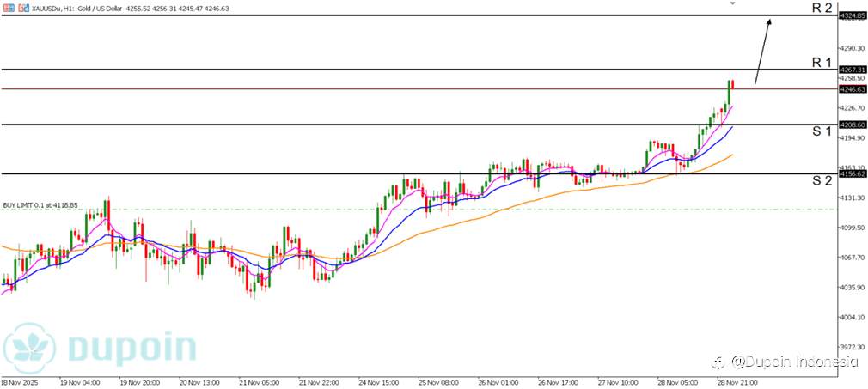Click the 20 Nov 13:00 time label
868x389 pixels.
(x=199, y=382)
